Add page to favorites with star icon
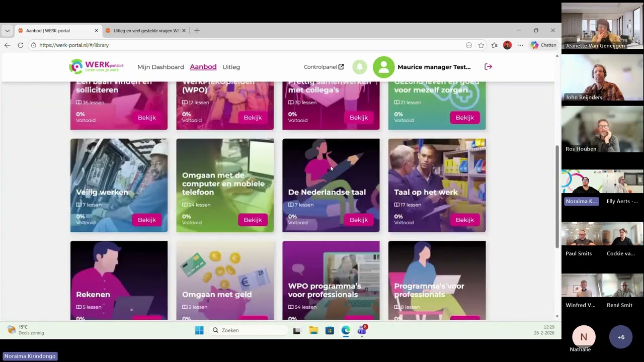This screenshot has height=362, width=644. (481, 45)
